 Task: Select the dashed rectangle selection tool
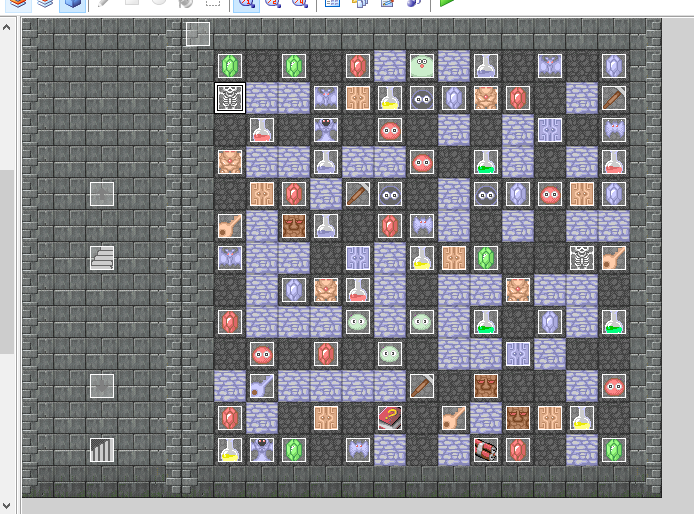click(212, 4)
